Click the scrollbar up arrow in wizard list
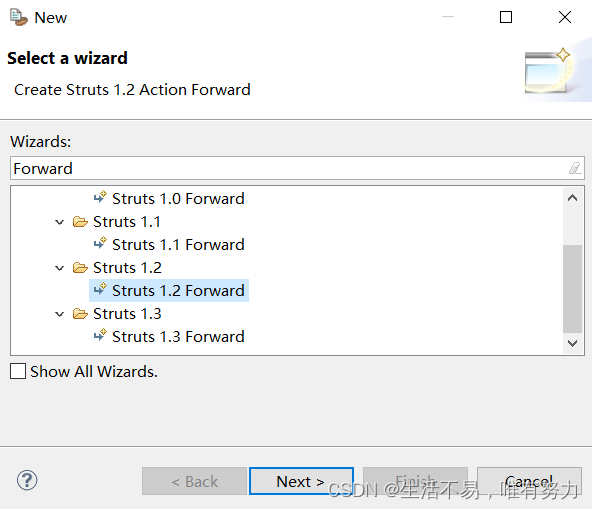This screenshot has width=592, height=509. [x=572, y=198]
